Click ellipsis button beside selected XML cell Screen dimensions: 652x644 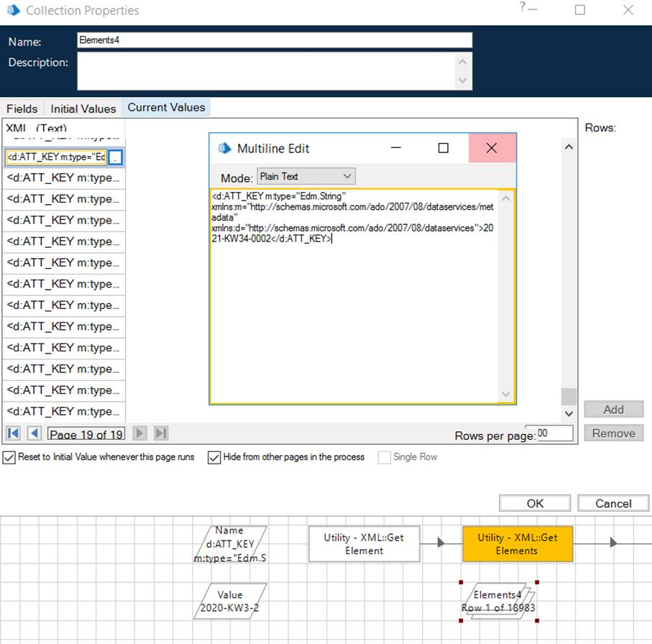click(116, 157)
